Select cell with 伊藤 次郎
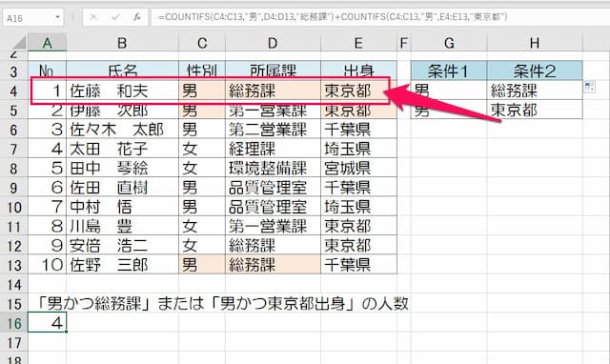This screenshot has width=610, height=364. click(x=122, y=110)
